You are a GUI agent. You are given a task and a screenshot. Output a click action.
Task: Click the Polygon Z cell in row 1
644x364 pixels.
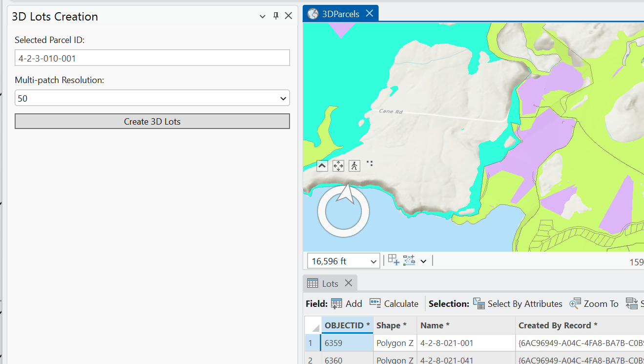pos(395,343)
